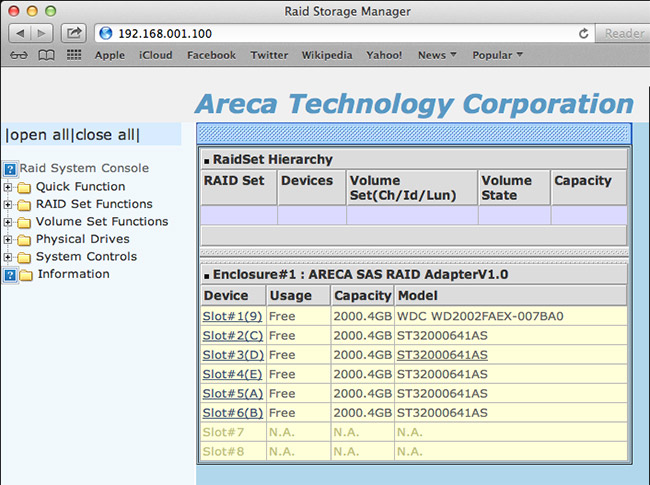Click the Information folder icon
This screenshot has width=650, height=485.
click(x=26, y=275)
